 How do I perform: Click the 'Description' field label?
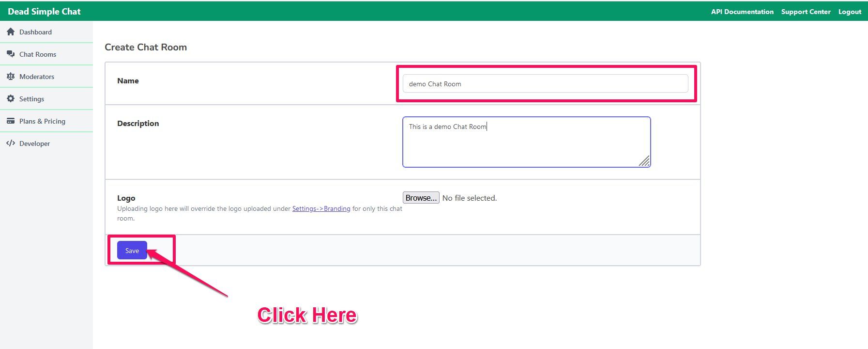click(138, 123)
